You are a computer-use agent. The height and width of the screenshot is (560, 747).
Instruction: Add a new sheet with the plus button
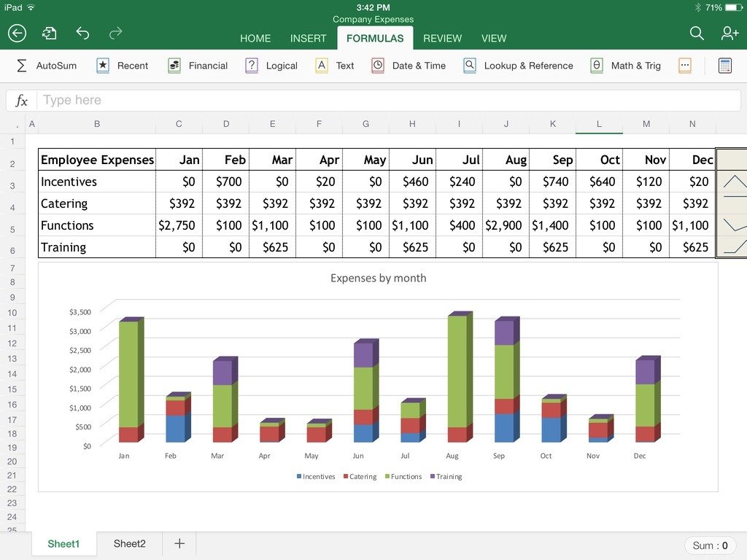click(179, 543)
